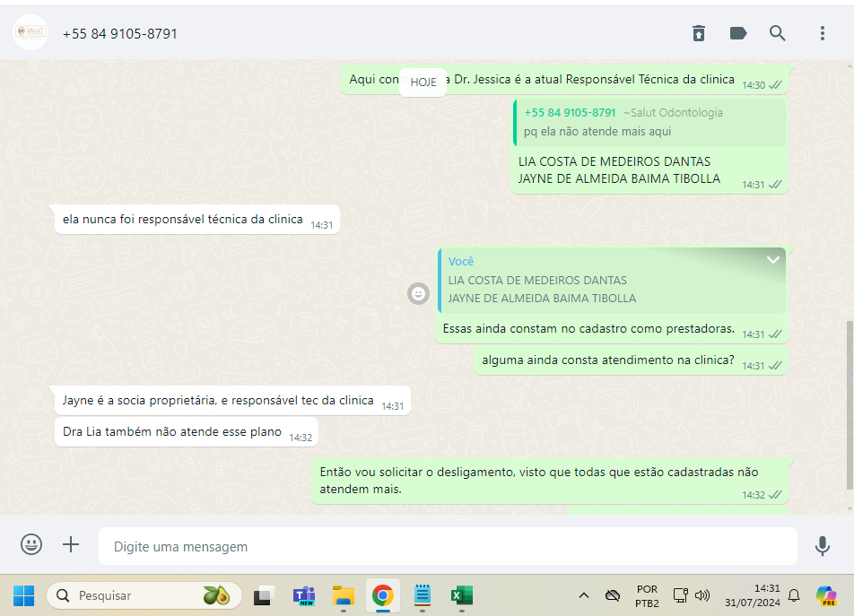Open the clock showing 14:31 31/07/2024
This screenshot has width=854, height=616.
pos(752,595)
